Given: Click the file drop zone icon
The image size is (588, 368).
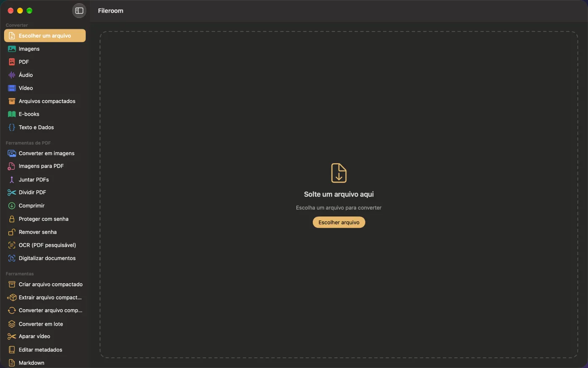Looking at the screenshot, I should (339, 173).
